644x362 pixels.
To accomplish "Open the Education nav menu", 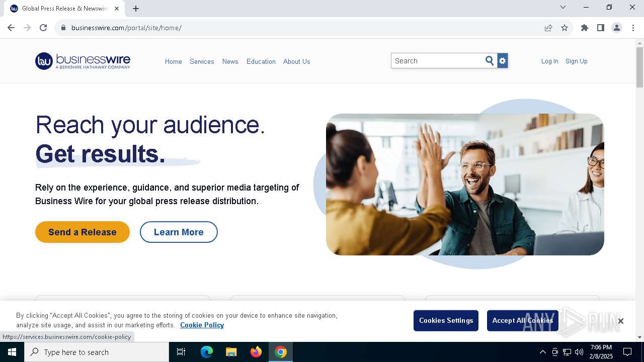I will 261,61.
